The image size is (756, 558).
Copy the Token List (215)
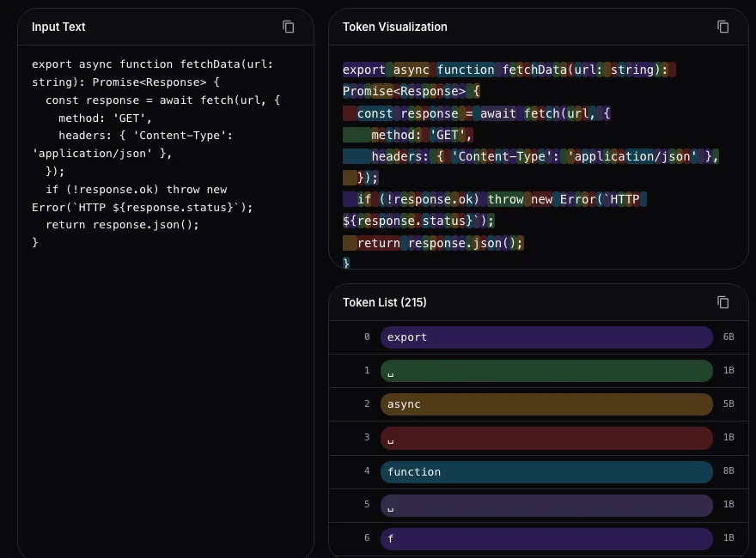tap(722, 302)
